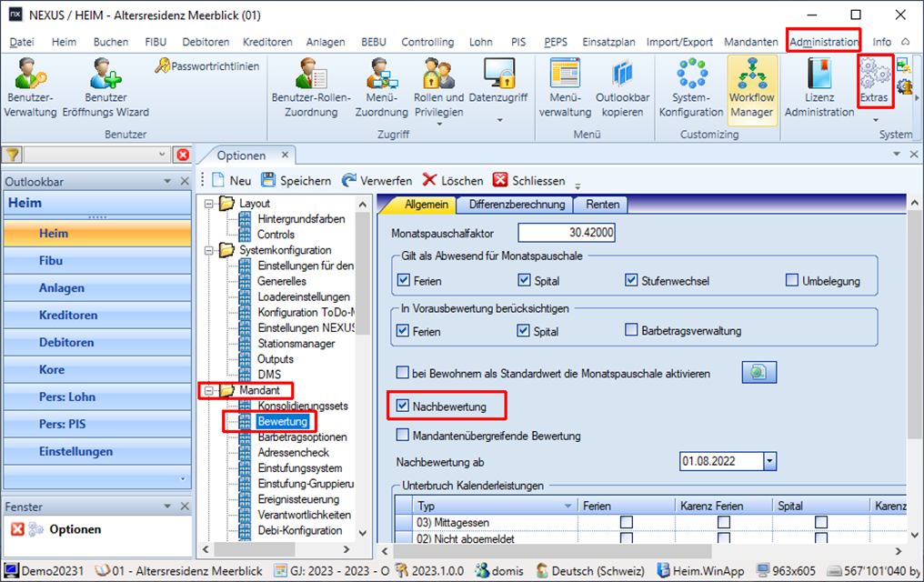
Task: Toggle Ferien under Gilt als Abwesend
Action: pyautogui.click(x=404, y=280)
